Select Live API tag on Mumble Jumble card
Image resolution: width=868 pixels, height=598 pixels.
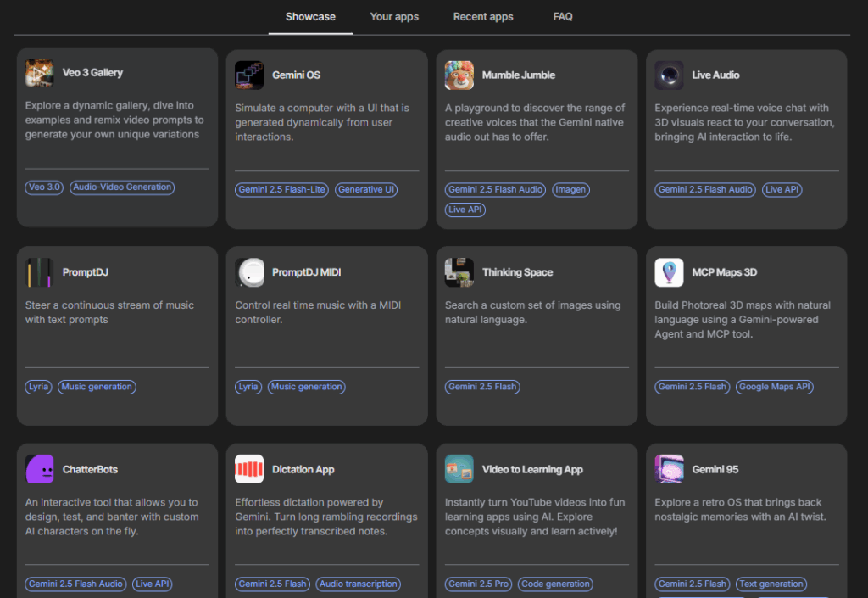[x=465, y=210]
